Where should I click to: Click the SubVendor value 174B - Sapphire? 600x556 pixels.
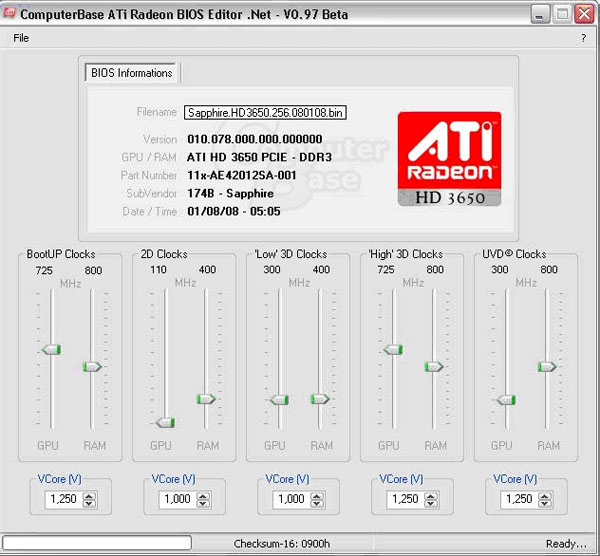point(231,193)
